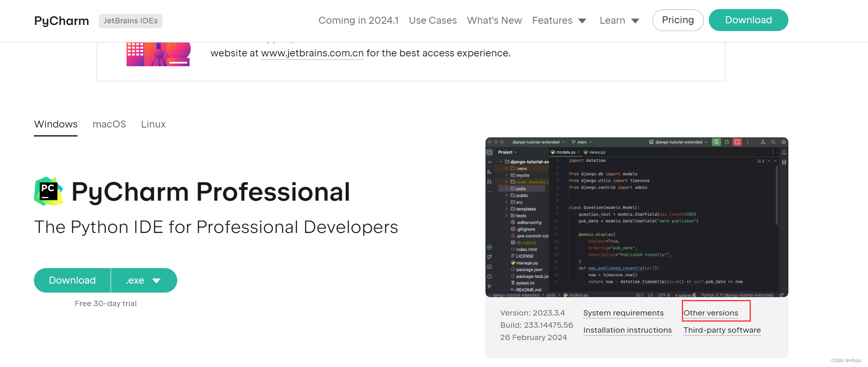Open Coming in 2024.1 menu item
Screen dimensions: 868x367
(x=358, y=20)
